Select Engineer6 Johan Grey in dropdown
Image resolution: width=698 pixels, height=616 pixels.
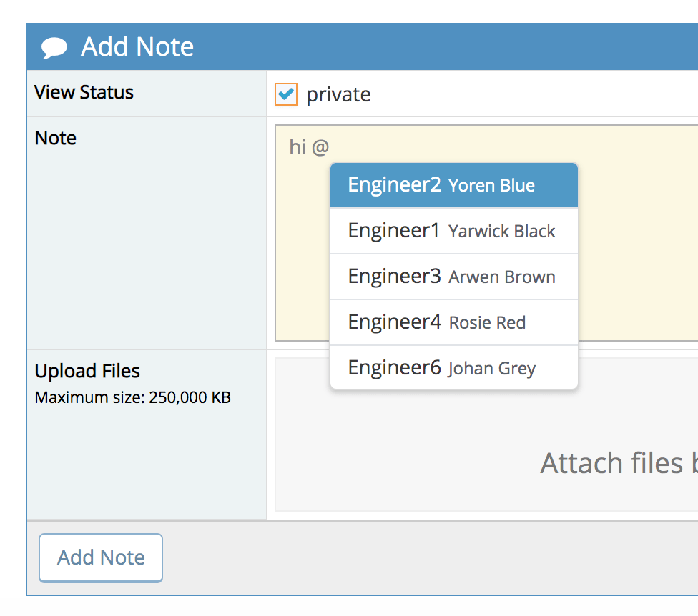coord(453,368)
